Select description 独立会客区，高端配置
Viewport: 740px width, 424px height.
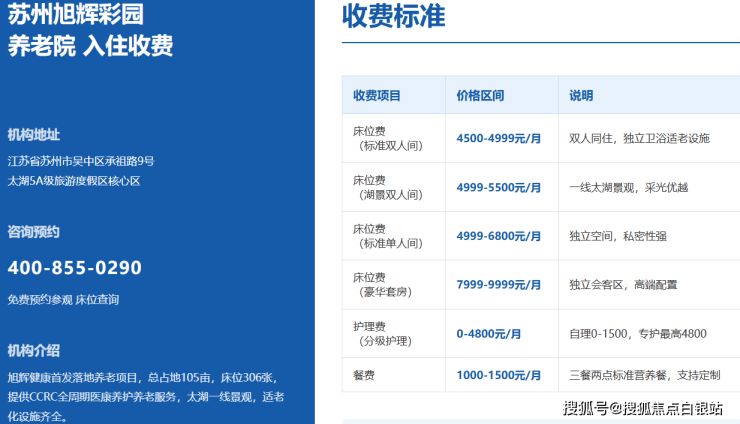623,285
